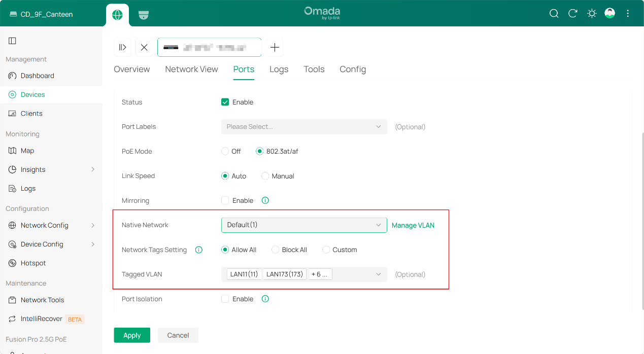Expand the Insights submenu chevron
This screenshot has width=644, height=354.
(93, 169)
